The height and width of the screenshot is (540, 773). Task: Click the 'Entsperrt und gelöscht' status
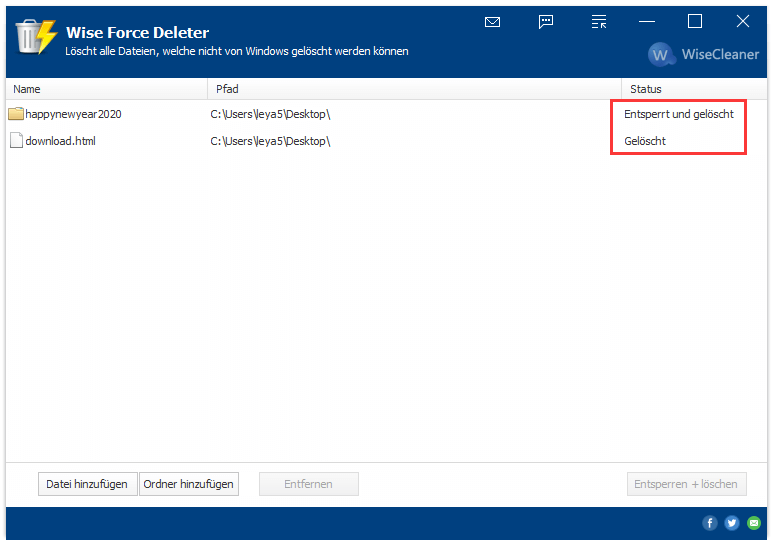679,114
